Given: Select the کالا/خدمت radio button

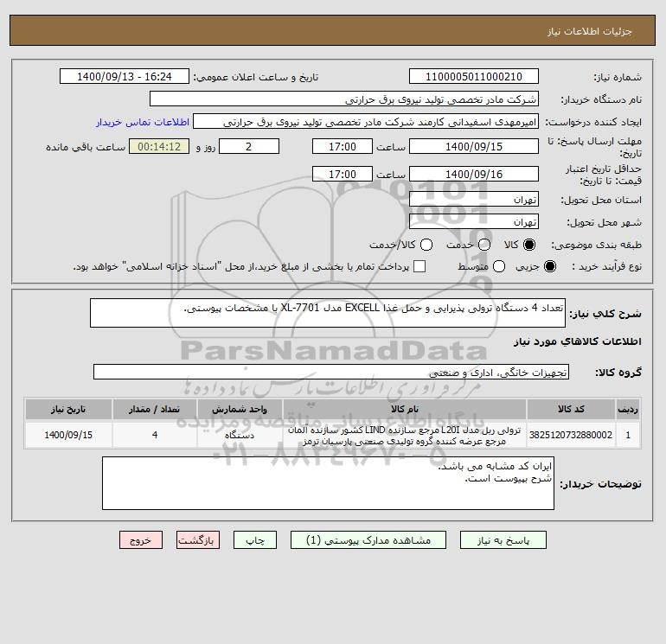Looking at the screenshot, I should [426, 245].
